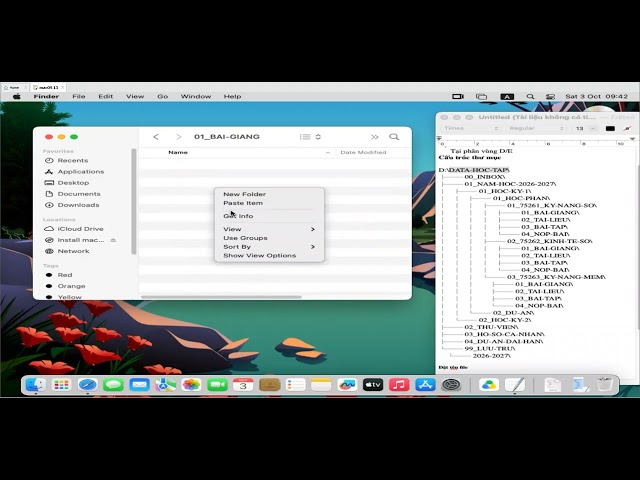Viewport: 640px width, 480px height.
Task: Open the Music app in the Dock
Action: 399,384
